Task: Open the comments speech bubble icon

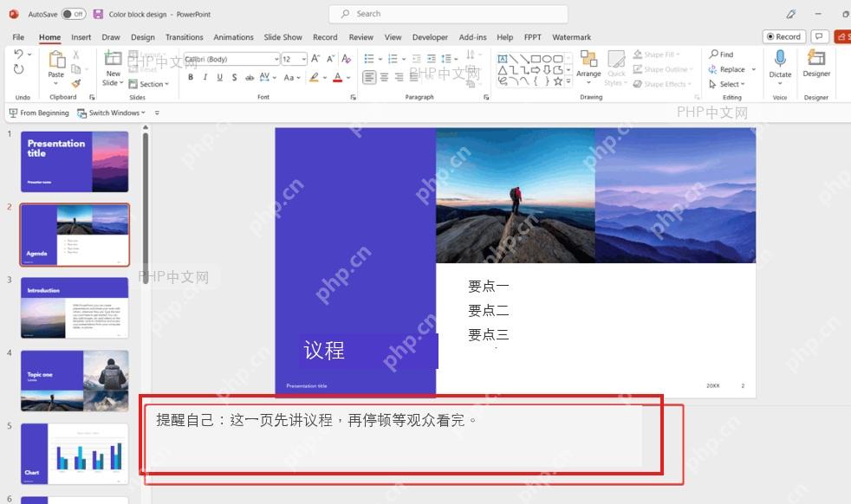Action: (x=820, y=36)
